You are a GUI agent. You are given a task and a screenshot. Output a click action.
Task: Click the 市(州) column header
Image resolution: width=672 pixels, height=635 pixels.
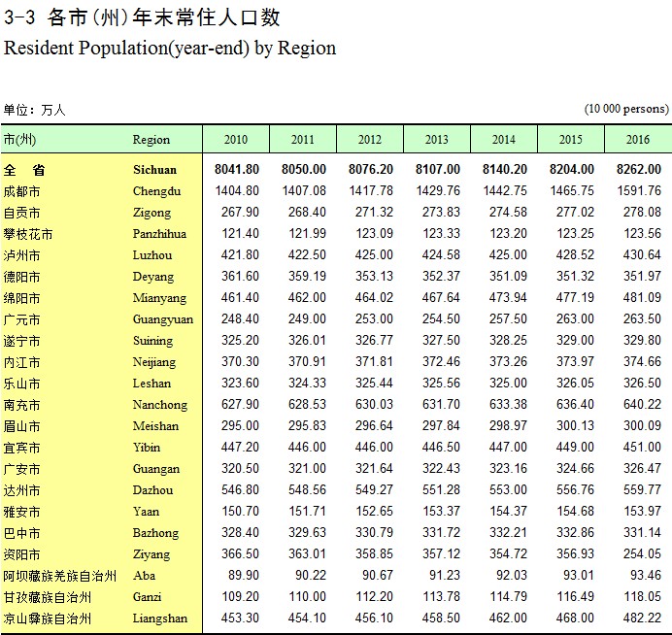(x=19, y=139)
